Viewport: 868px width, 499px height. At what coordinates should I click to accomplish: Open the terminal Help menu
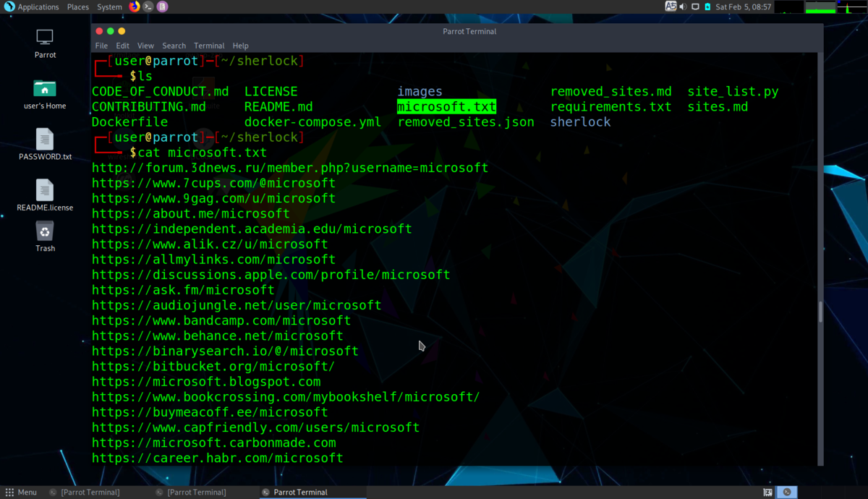tap(240, 46)
